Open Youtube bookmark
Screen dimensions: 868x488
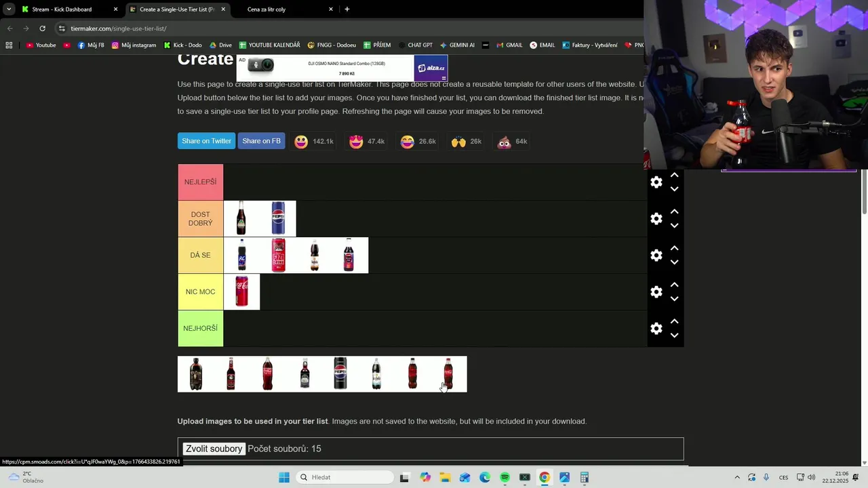pos(41,45)
